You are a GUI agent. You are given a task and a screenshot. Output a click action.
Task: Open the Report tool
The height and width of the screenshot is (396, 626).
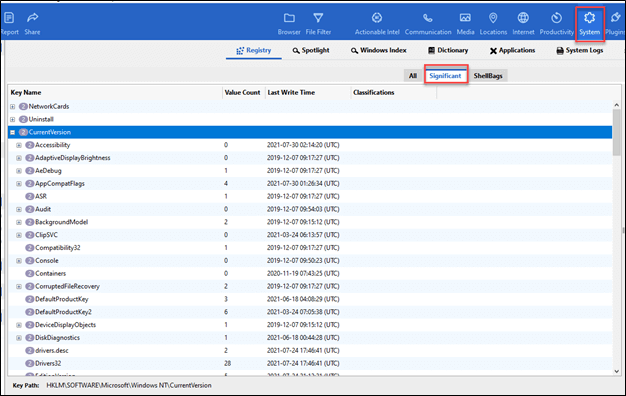9,23
